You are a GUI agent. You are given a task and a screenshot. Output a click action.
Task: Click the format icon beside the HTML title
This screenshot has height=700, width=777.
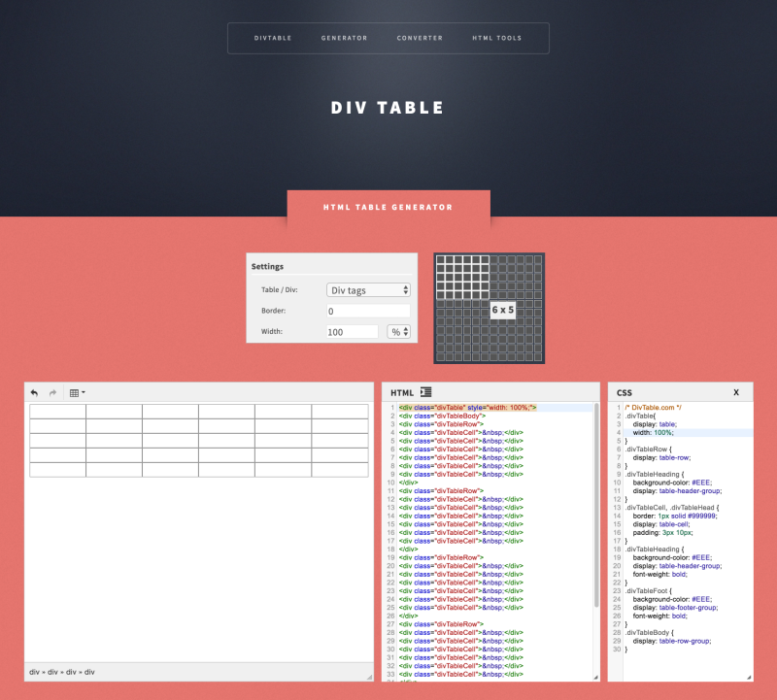[425, 392]
